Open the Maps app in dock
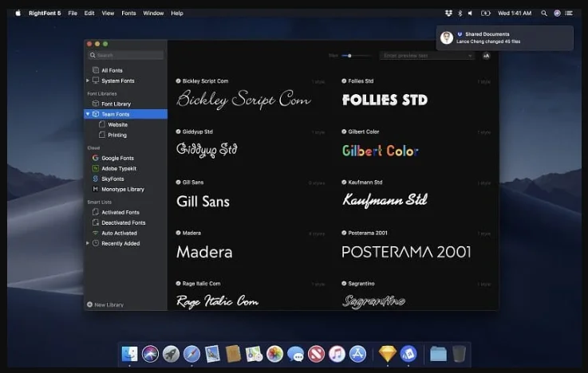The width and height of the screenshot is (588, 373). pos(254,354)
